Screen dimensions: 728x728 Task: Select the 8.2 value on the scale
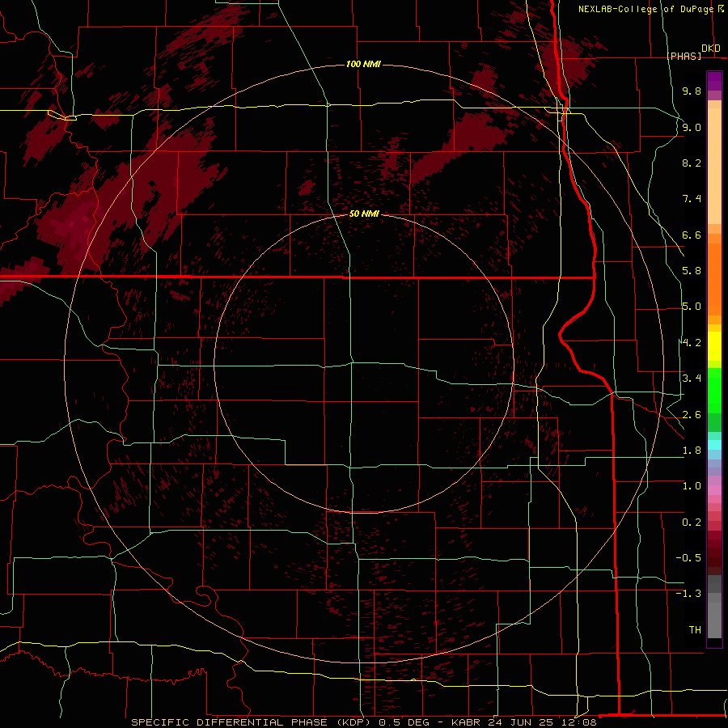tap(692, 163)
